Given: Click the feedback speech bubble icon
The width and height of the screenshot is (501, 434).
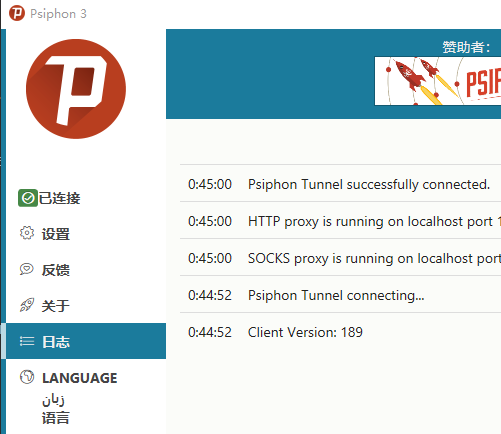Looking at the screenshot, I should [x=27, y=269].
